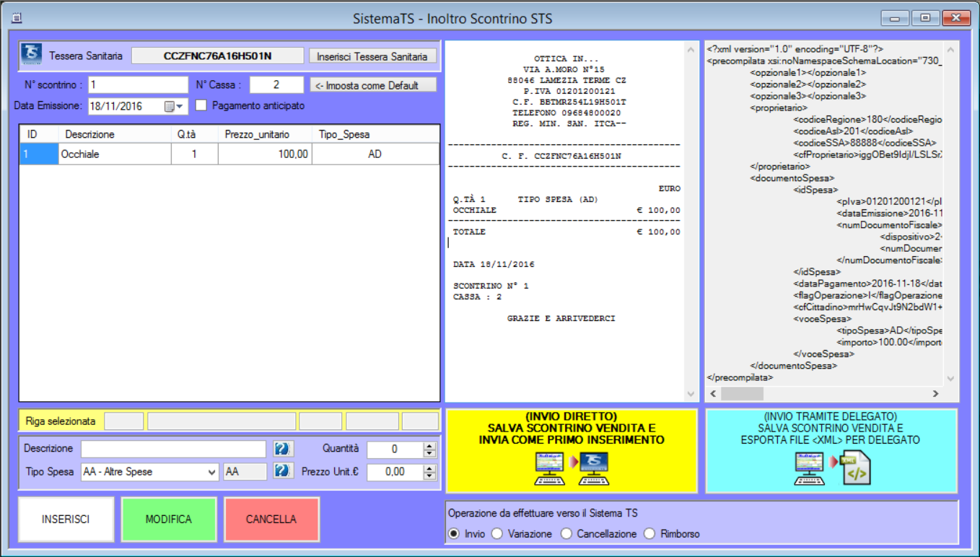Click the Q.tà cell showing 1
This screenshot has width=980, height=557.
pos(194,154)
